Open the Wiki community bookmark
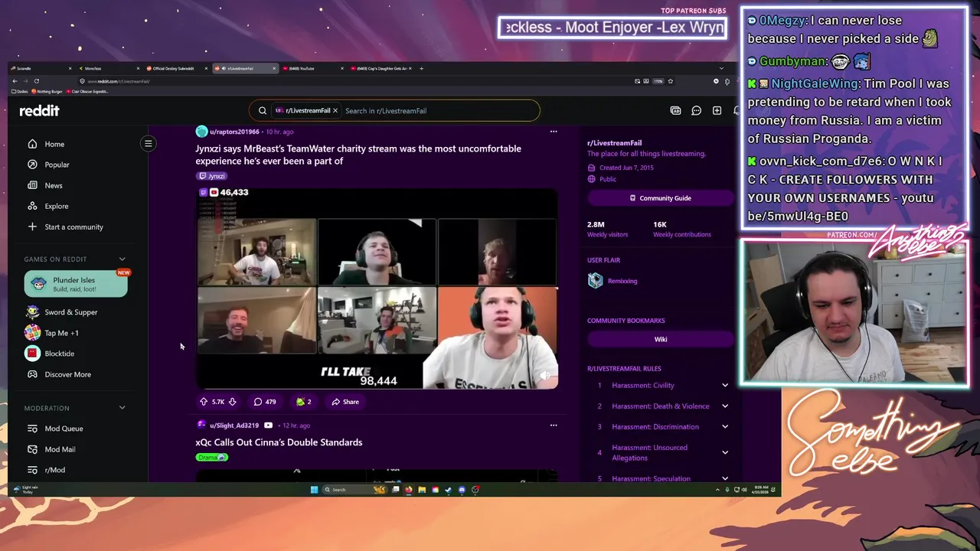The image size is (980, 551). pos(660,339)
